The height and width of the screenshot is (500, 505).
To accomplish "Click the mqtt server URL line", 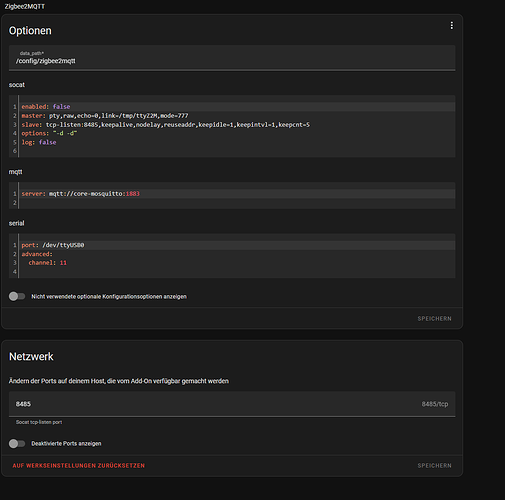I will (81, 194).
